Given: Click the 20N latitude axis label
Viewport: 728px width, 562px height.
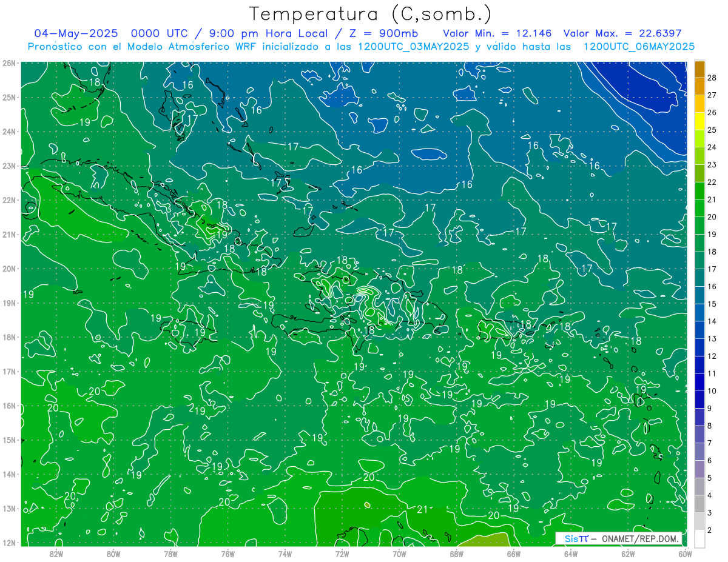Looking at the screenshot, I should 9,269.
